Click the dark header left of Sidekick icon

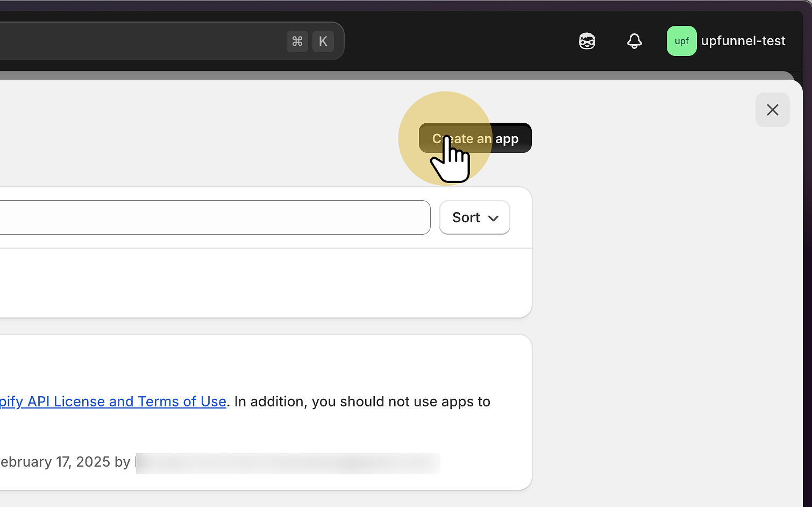point(457,41)
